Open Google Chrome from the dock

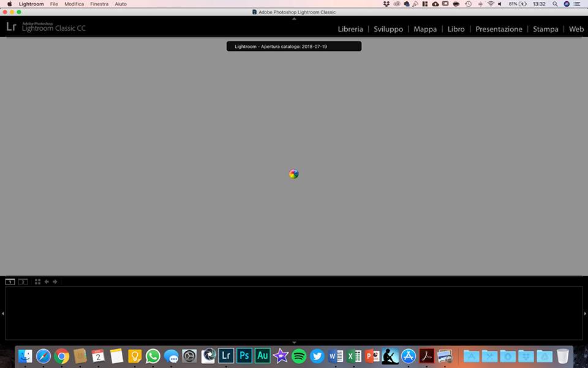click(x=61, y=356)
